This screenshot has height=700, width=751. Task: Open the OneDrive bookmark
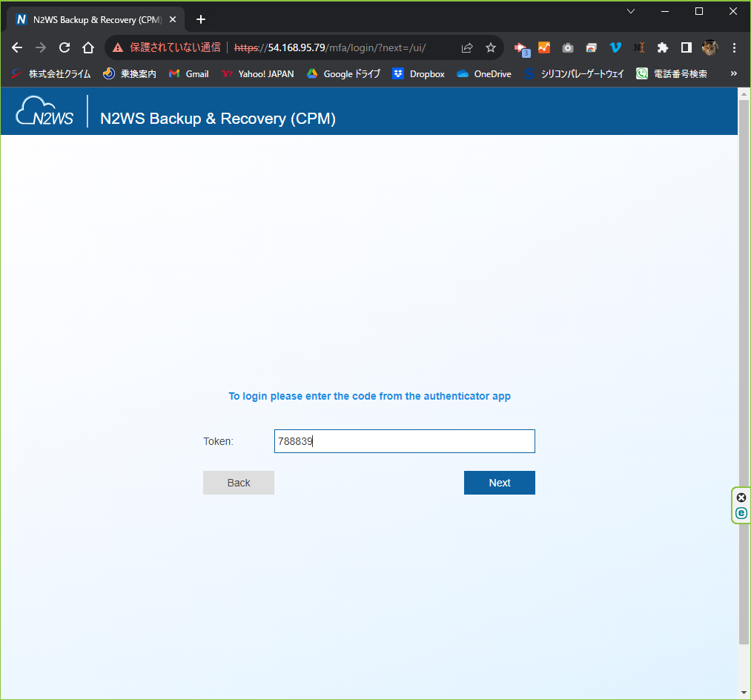coord(484,74)
